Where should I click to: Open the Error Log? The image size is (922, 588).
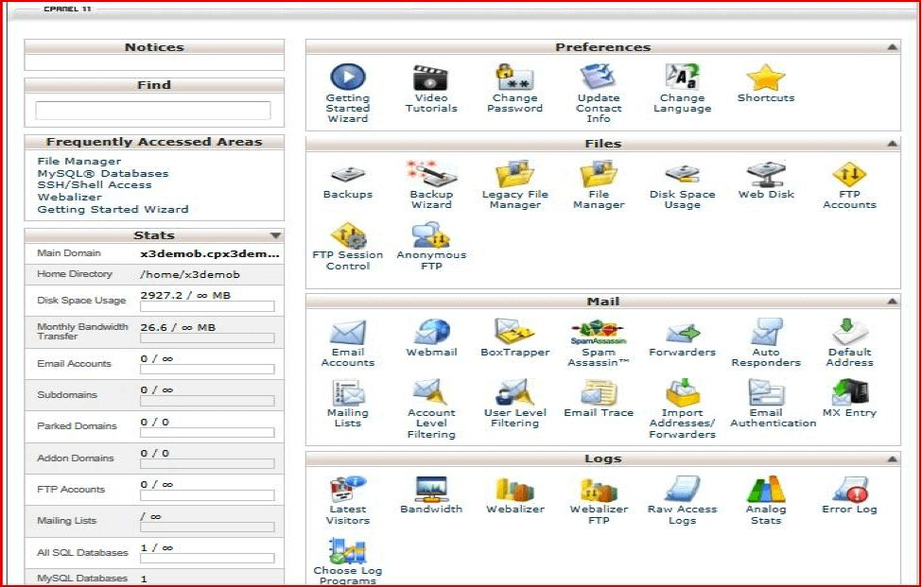tap(849, 490)
